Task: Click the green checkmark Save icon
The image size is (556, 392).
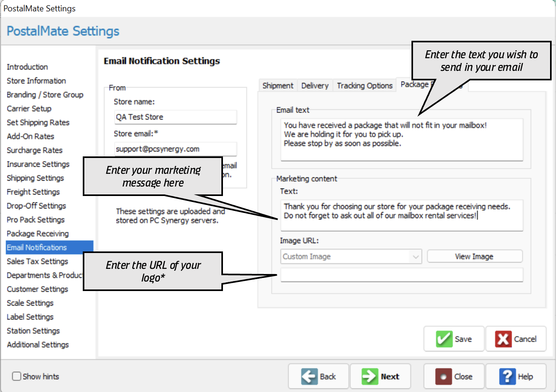Action: [x=444, y=339]
